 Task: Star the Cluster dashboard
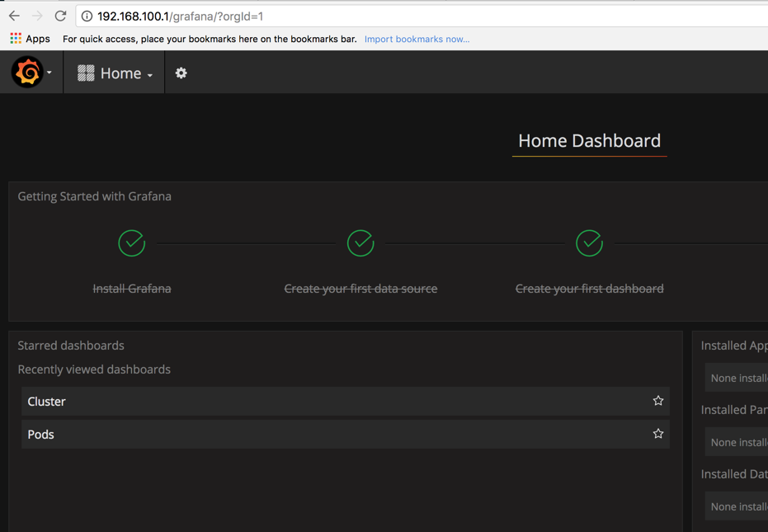point(657,401)
